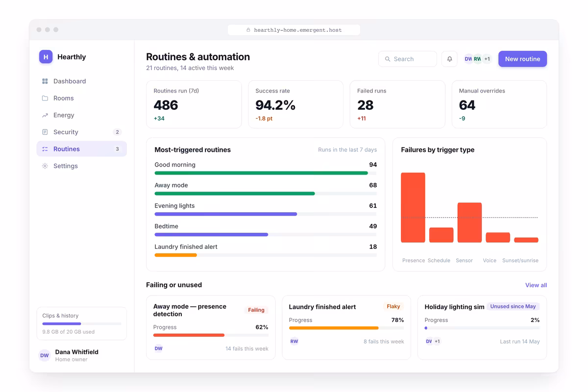Image resolution: width=588 pixels, height=392 pixels.
Task: Click the Routines checklist icon
Action: (x=45, y=149)
